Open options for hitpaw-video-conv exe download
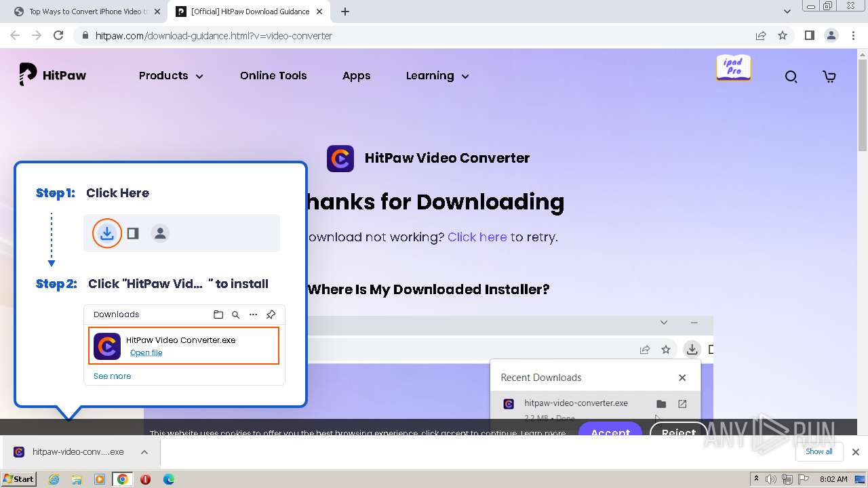Screen dimensions: 868x488 (x=144, y=452)
